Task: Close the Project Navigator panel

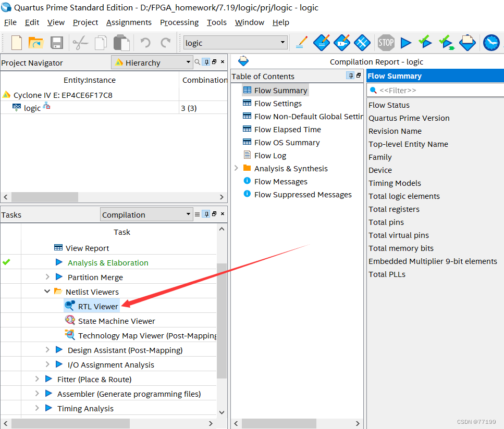Action: [223, 61]
